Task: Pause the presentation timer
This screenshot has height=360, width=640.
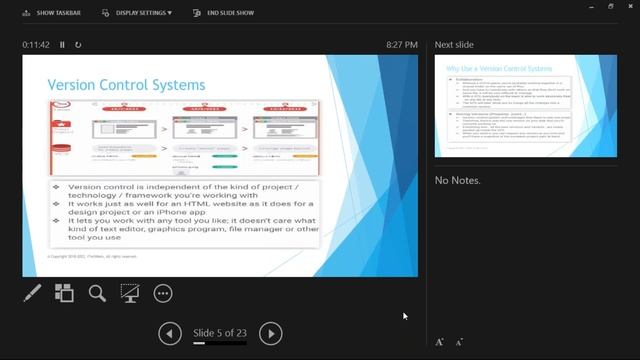Action: tap(62, 45)
